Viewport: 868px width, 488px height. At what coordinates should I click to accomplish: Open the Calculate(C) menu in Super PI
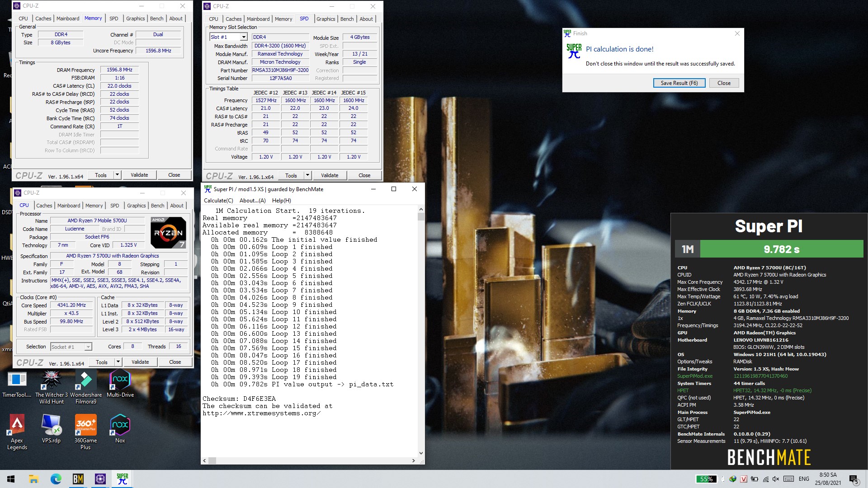[218, 201]
